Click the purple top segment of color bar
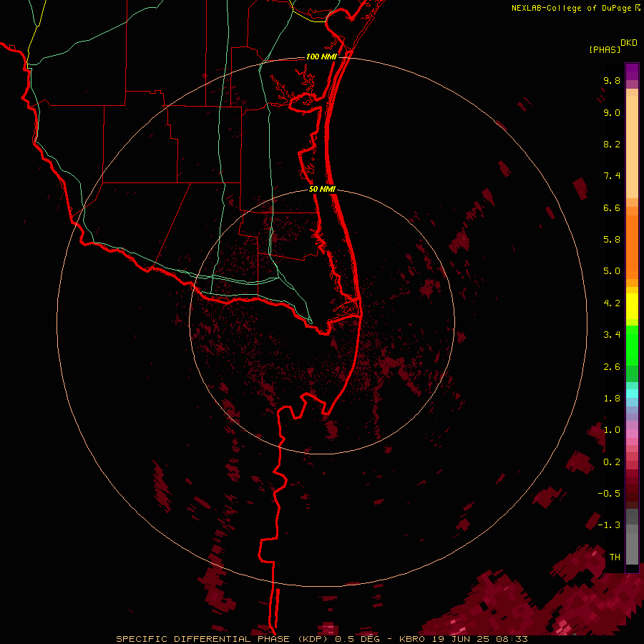644x644 pixels. tap(632, 72)
